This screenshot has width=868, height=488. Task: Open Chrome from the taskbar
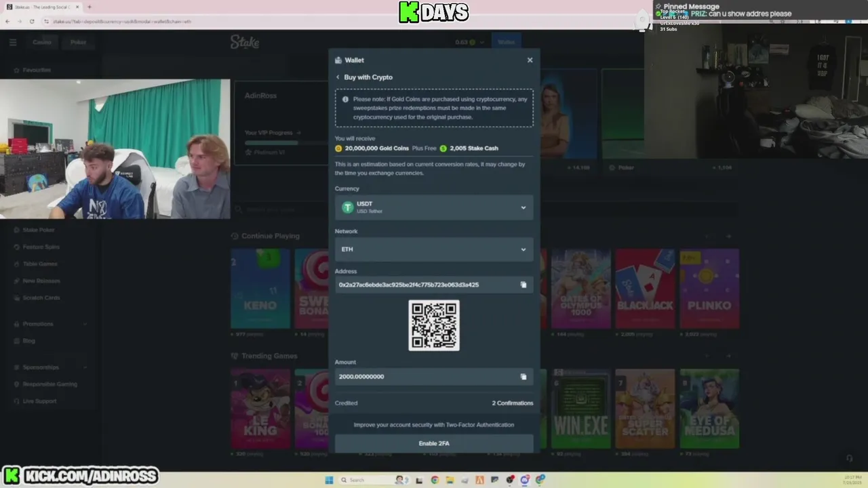point(435,480)
